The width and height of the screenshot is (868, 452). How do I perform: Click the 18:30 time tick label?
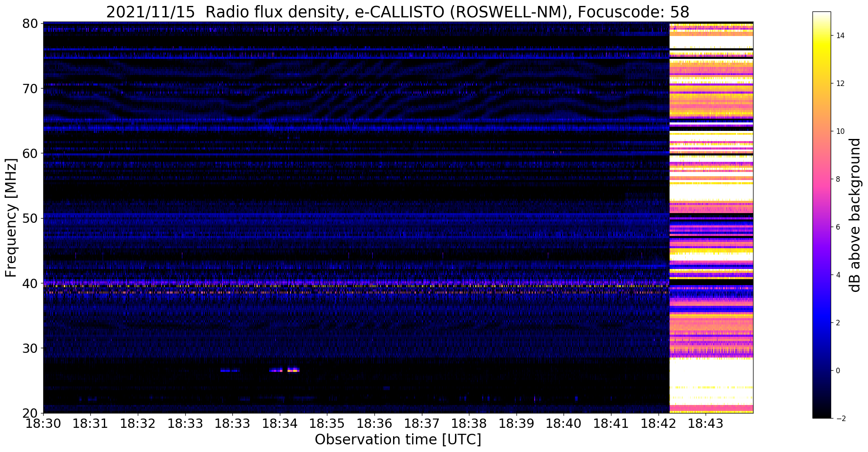[x=43, y=424]
